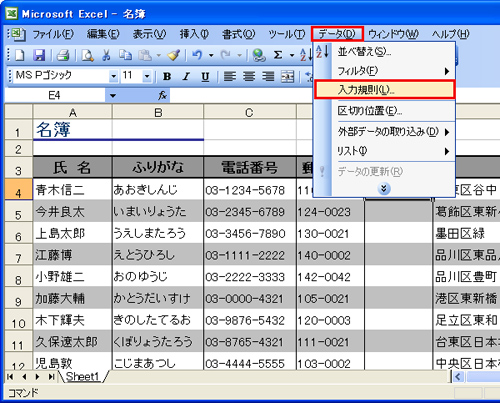
Task: Open the データ(D) menu
Action: [337, 34]
